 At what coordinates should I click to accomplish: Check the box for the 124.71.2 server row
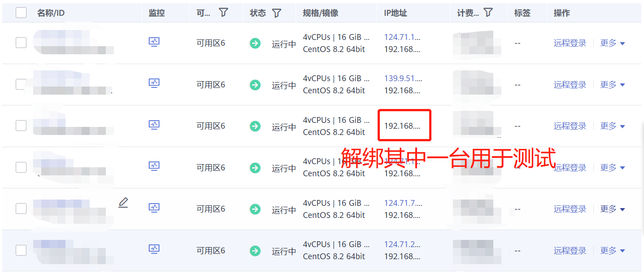pos(21,250)
